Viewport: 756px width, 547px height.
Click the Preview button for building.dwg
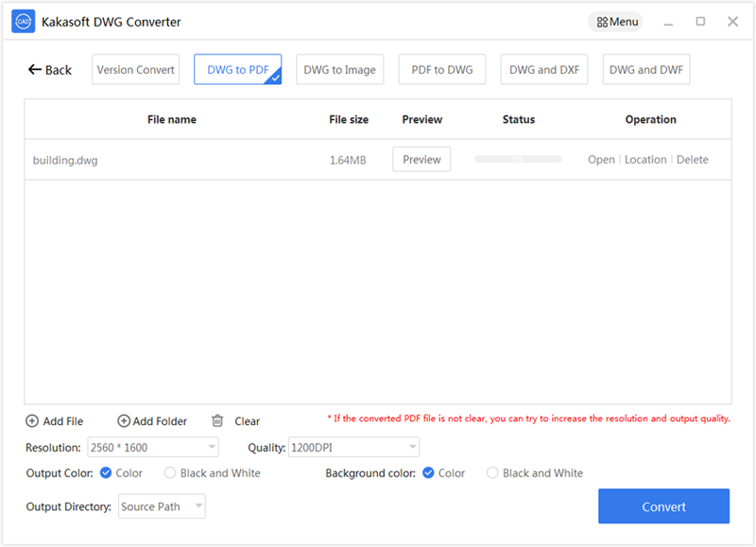click(421, 160)
